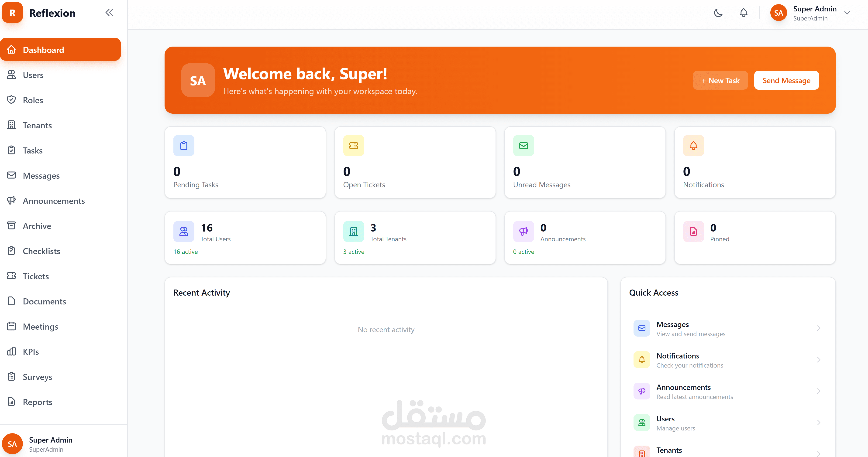Open the Total Users stat card

click(245, 237)
